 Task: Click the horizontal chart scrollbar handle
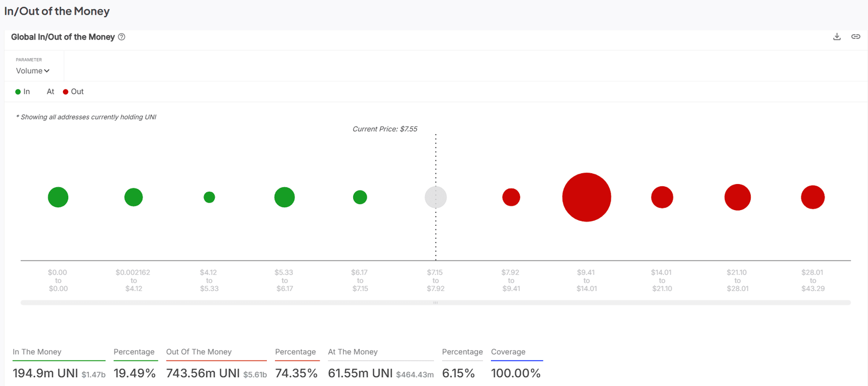436,302
